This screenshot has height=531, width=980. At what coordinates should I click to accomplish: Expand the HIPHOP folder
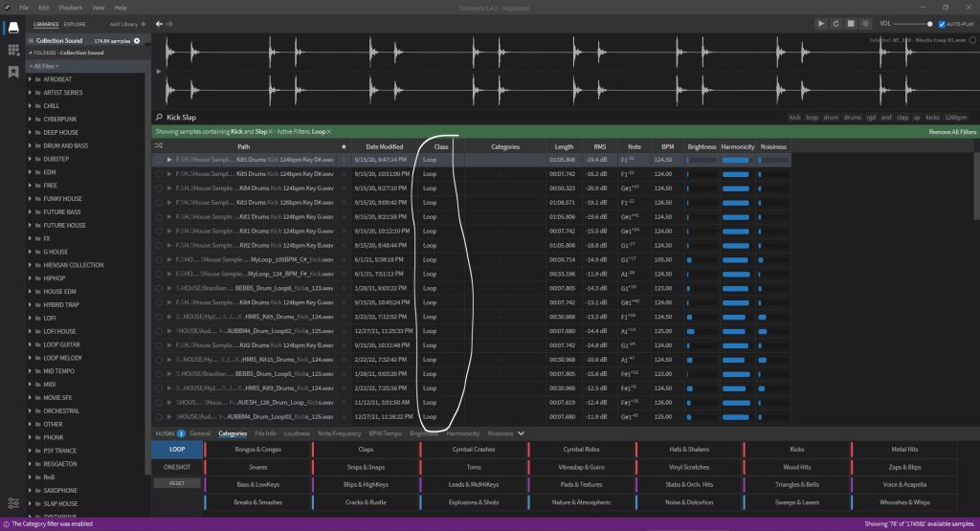(30, 278)
